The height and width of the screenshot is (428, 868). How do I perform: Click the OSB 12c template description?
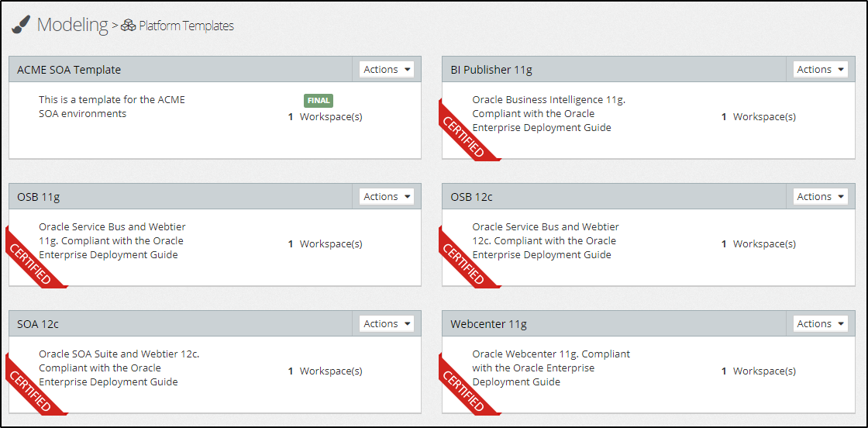[x=546, y=240]
